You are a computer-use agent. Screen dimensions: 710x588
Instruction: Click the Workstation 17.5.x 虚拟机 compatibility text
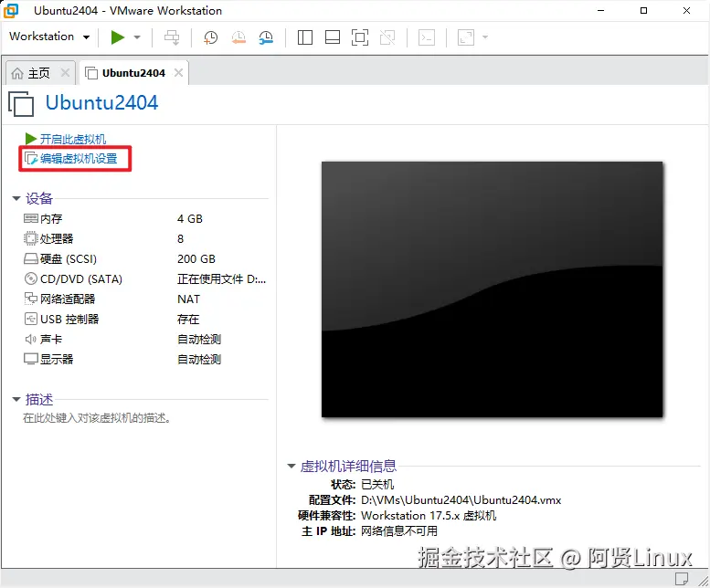429,516
